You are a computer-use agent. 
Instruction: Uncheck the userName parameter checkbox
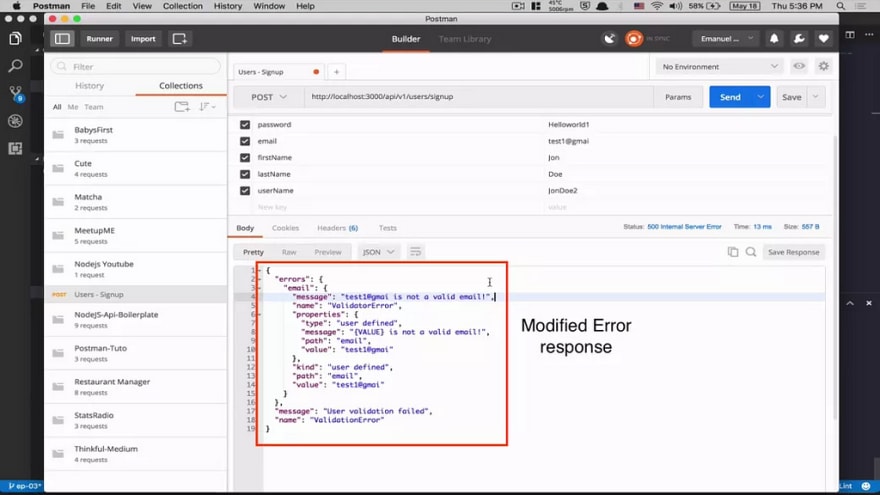(245, 191)
